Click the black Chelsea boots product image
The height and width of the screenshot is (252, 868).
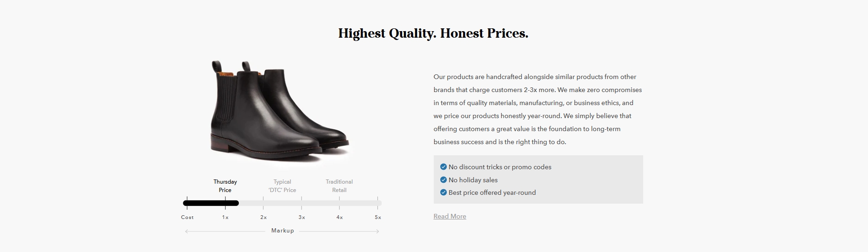pos(280,111)
